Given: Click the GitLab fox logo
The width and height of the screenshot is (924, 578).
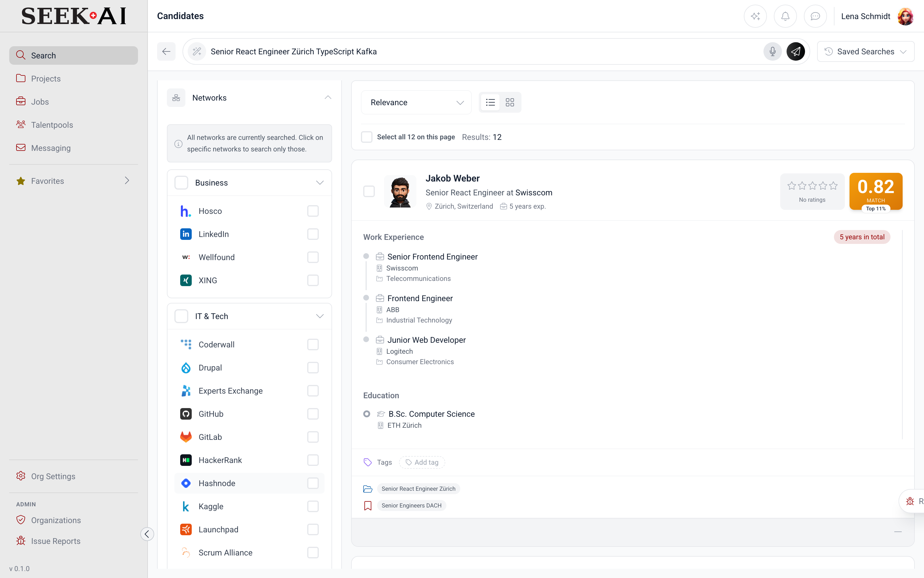Looking at the screenshot, I should (x=186, y=437).
